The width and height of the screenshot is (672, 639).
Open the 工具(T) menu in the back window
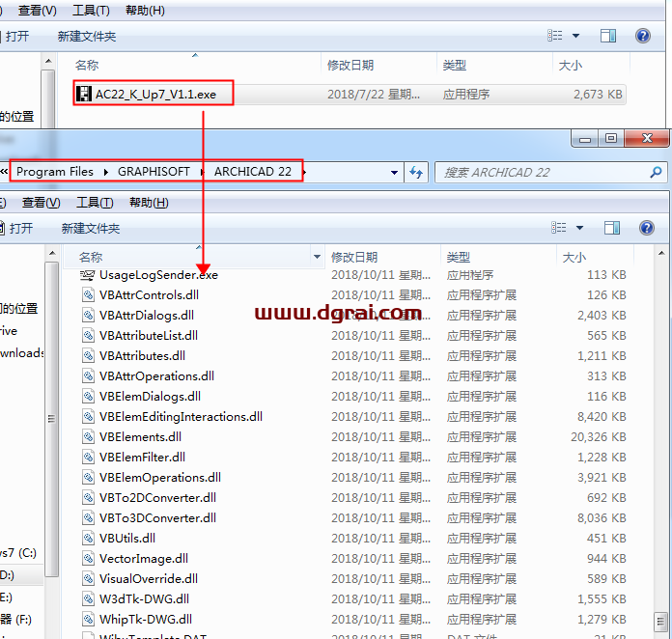coord(91,11)
